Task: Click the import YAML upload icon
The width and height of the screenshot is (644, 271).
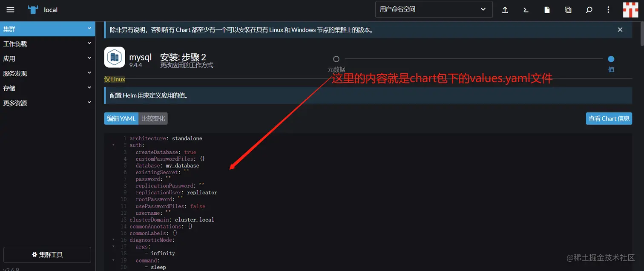Action: pos(505,10)
